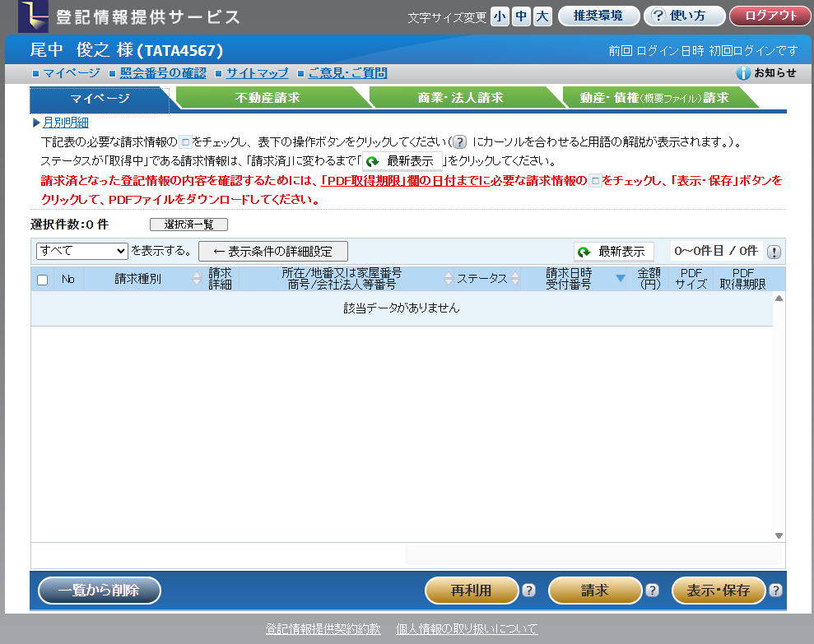Open 登記情報提供契約約款 footer link
The image size is (814, 644).
(323, 629)
